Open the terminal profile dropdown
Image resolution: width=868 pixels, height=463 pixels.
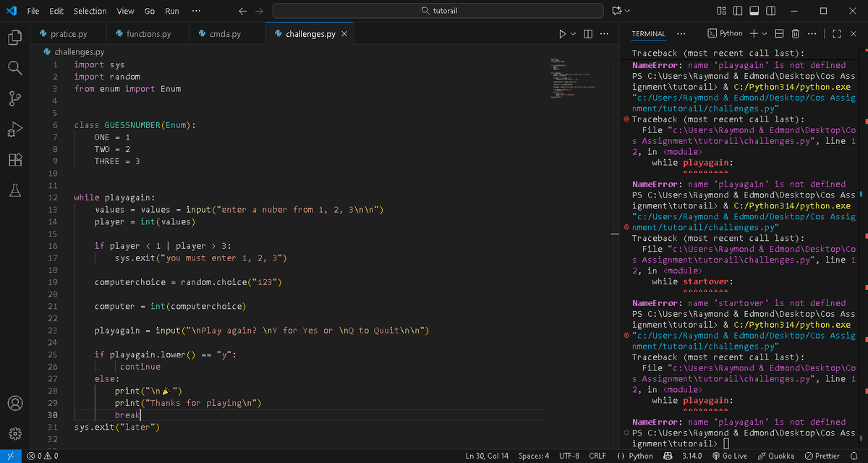(x=762, y=33)
